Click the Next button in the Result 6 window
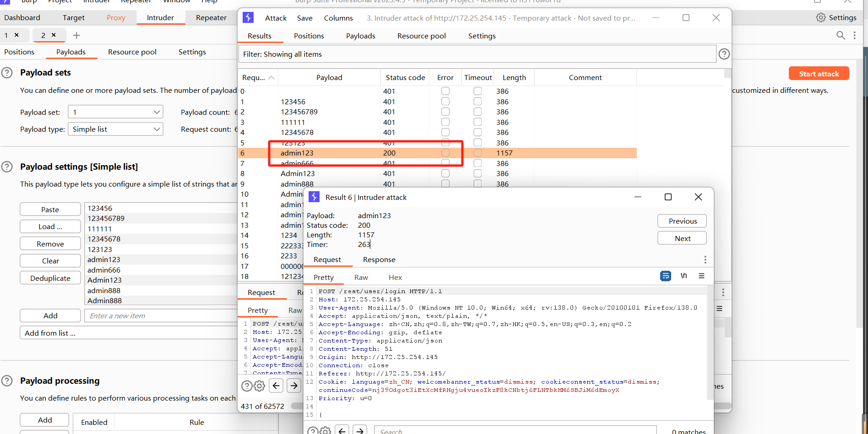This screenshot has height=434, width=868. (682, 238)
